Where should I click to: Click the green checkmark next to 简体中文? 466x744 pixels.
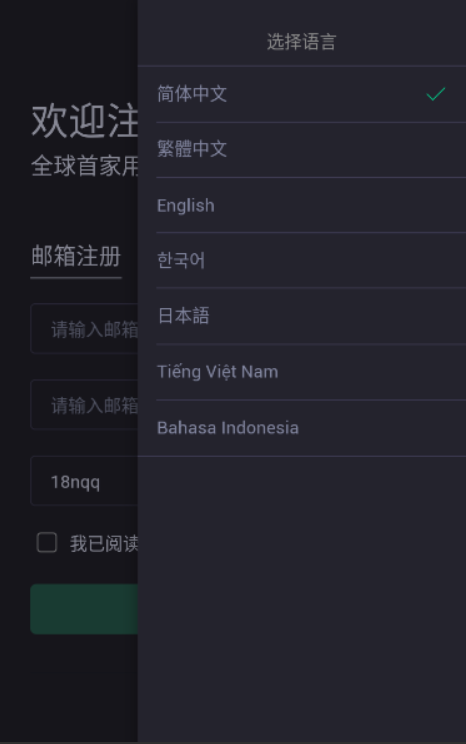[435, 94]
